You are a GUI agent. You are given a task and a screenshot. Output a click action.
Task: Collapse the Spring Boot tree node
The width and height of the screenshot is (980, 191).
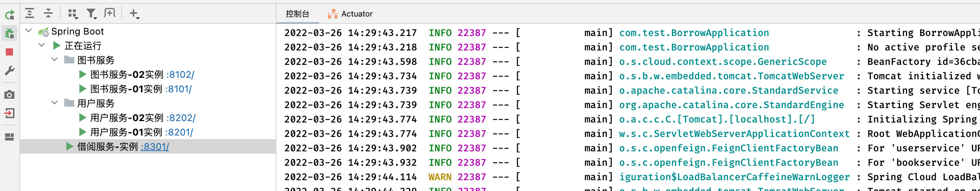(29, 31)
